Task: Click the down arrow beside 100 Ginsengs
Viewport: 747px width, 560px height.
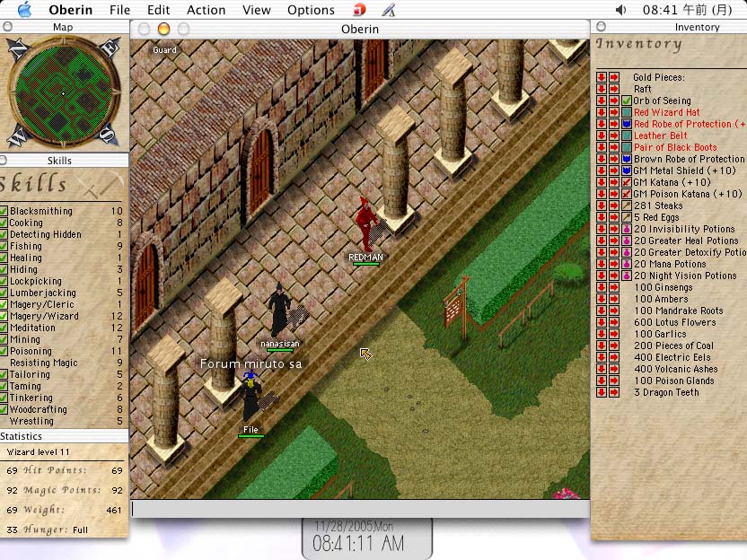Action: (x=602, y=287)
